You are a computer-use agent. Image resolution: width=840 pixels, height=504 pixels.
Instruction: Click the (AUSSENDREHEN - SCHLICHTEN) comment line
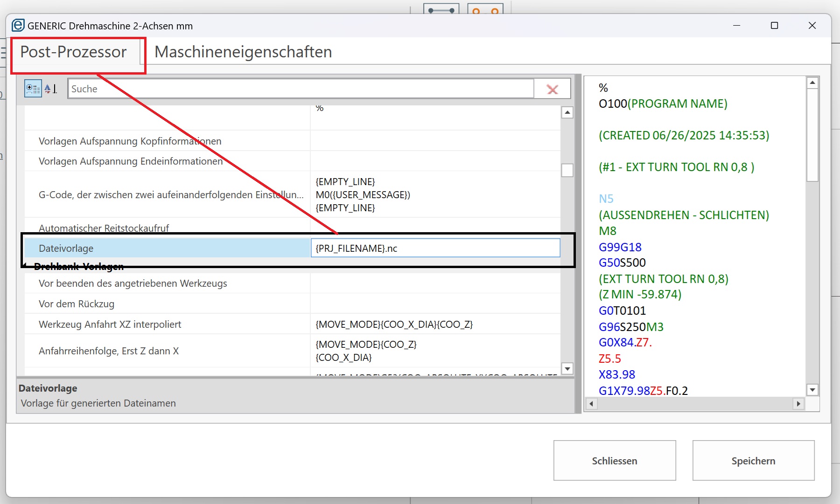(x=684, y=215)
